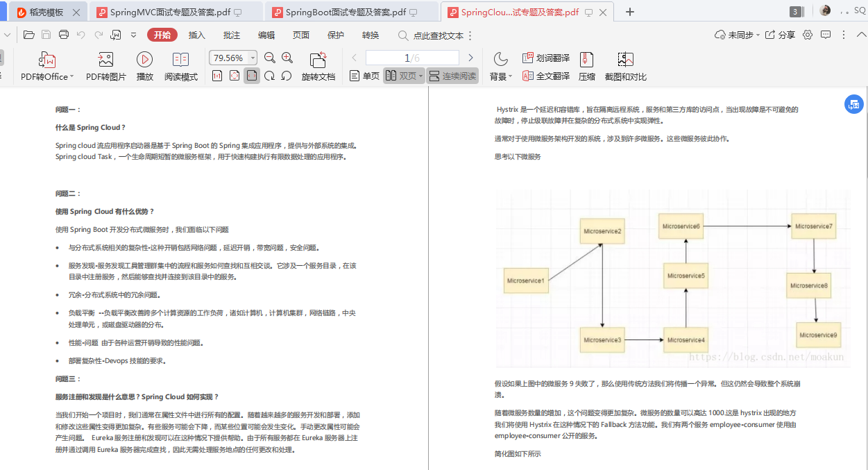Click 划词翻译 word translation
This screenshot has width=868, height=470.
point(545,58)
